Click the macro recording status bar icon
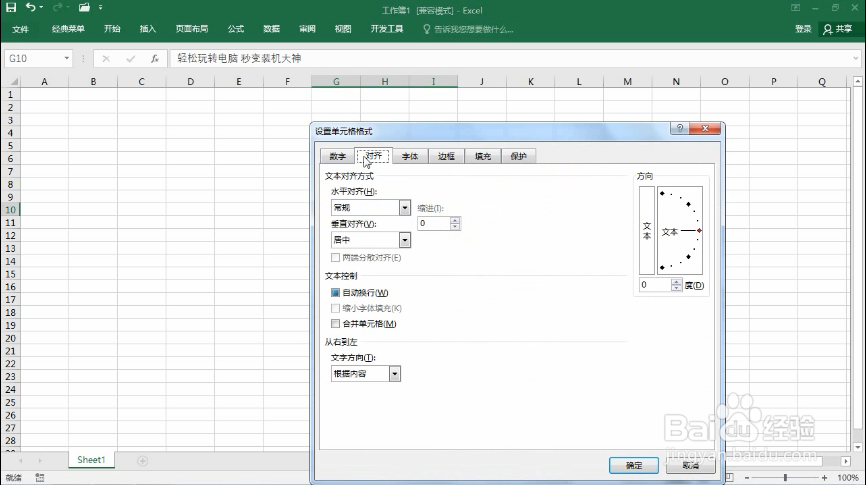The width and height of the screenshot is (866, 485). click(x=40, y=478)
